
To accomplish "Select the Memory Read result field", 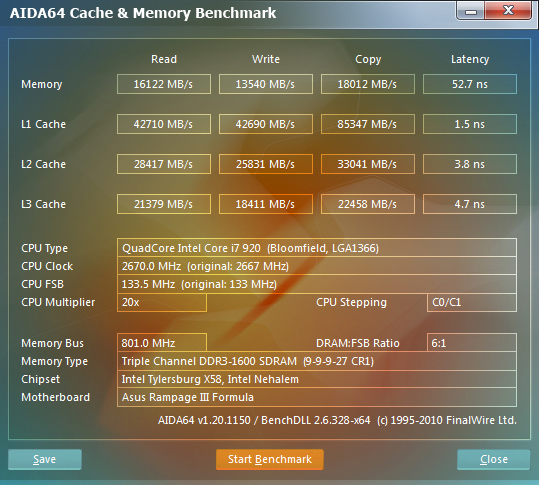I will coord(164,84).
